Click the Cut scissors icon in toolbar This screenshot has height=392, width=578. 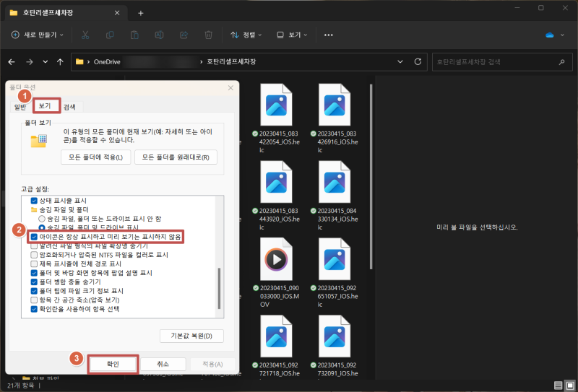[x=85, y=35]
